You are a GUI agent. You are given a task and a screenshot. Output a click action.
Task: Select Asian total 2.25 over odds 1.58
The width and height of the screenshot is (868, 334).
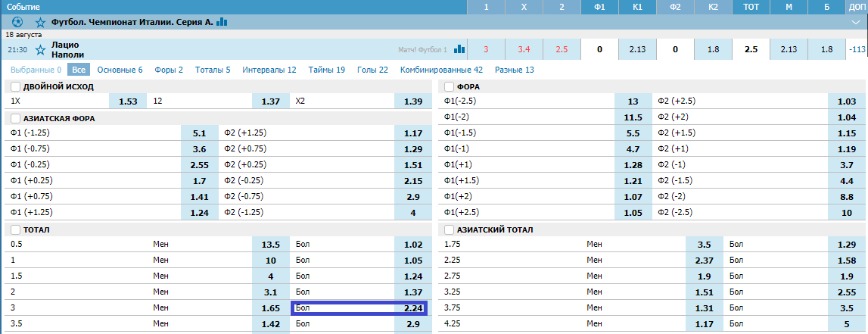point(847,261)
